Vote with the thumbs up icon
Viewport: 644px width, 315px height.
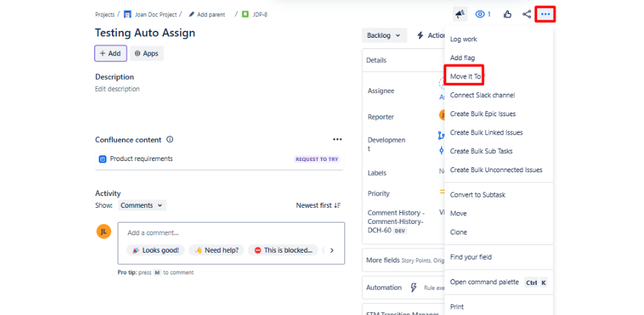[x=507, y=15]
